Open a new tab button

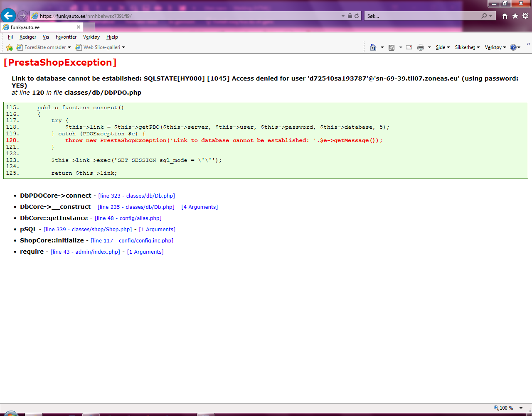[x=89, y=27]
